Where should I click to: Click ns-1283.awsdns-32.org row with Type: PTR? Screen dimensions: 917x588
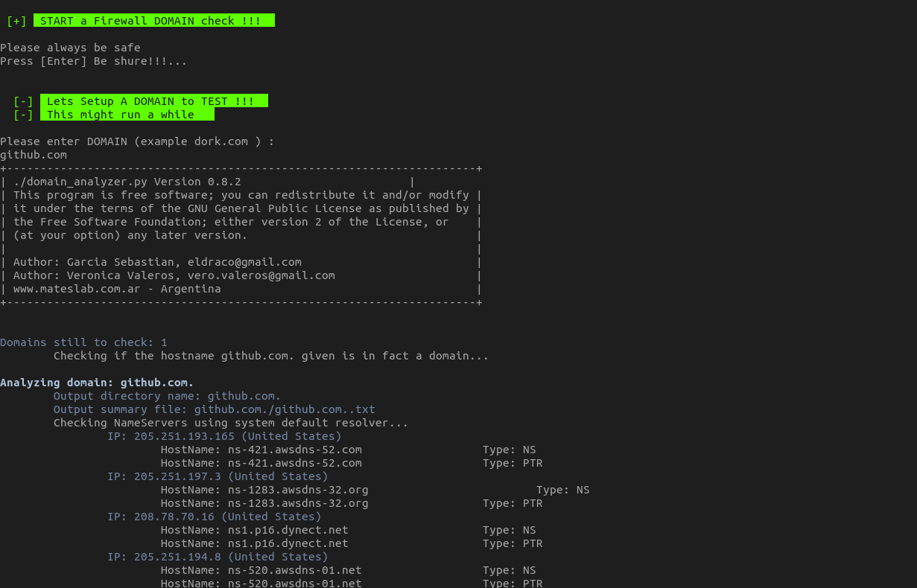[x=352, y=503]
